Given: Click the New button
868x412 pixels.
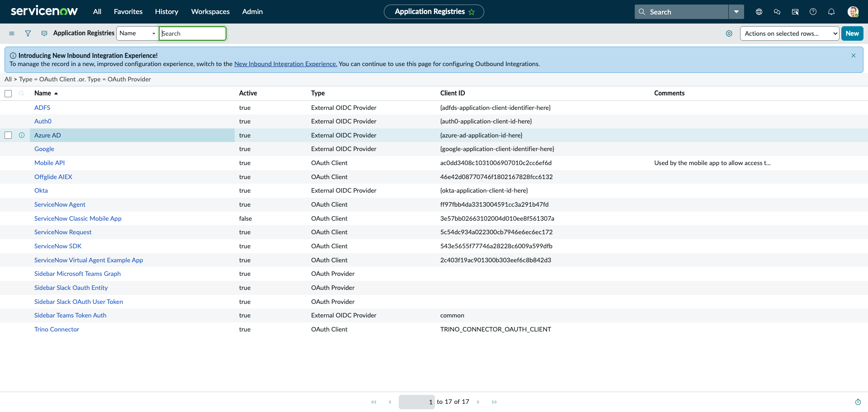Looking at the screenshot, I should pyautogui.click(x=852, y=33).
